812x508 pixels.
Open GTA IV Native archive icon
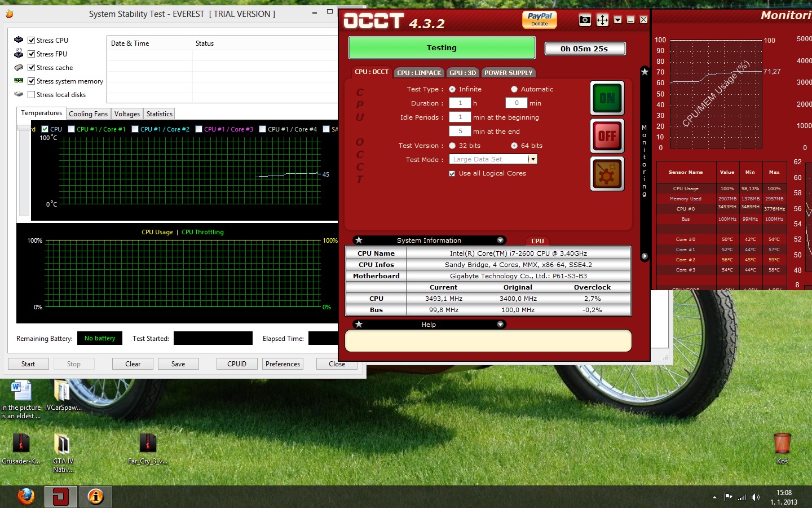coord(63,453)
